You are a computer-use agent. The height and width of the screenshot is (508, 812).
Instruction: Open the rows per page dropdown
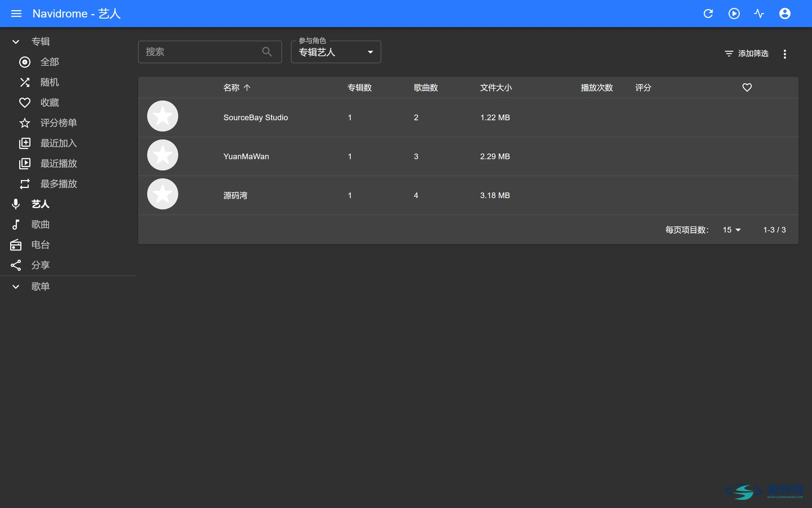[x=731, y=230]
